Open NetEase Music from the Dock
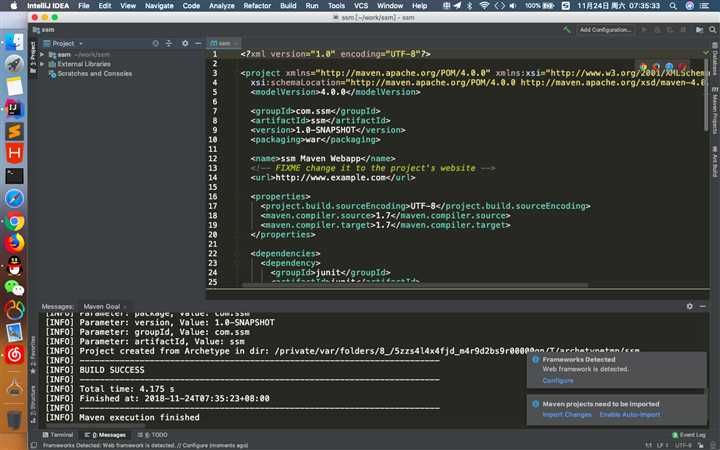This screenshot has width=720, height=450. tap(14, 354)
